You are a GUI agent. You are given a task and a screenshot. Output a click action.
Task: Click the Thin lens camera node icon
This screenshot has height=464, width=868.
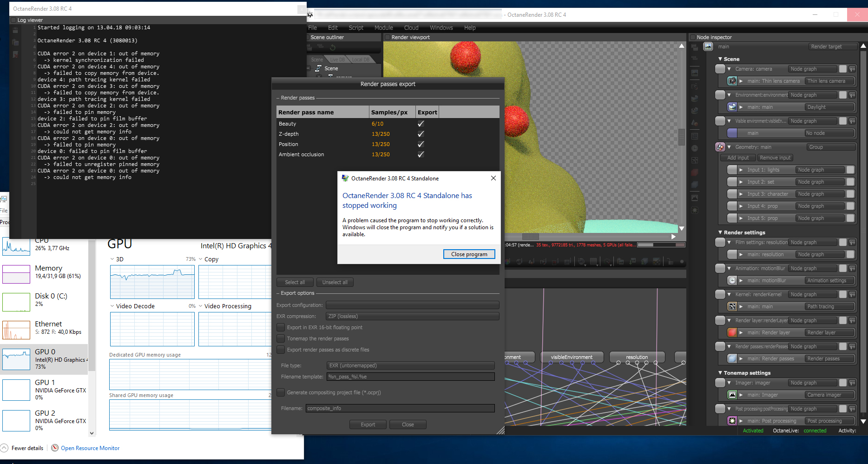click(x=732, y=81)
